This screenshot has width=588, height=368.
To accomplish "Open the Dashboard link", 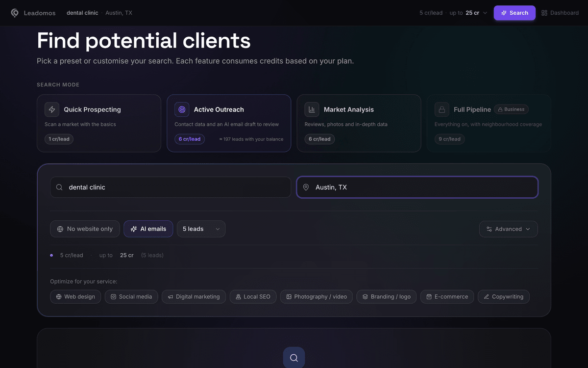I will 560,13.
